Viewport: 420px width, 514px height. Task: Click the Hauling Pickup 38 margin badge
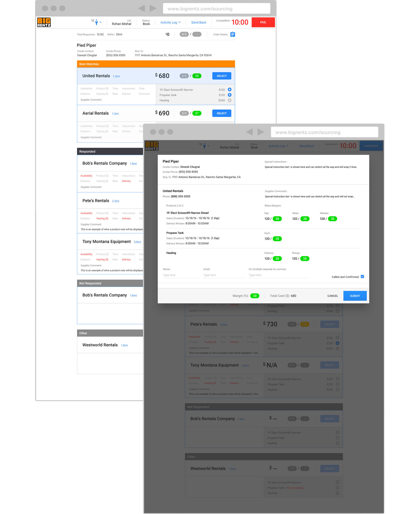pos(304,258)
